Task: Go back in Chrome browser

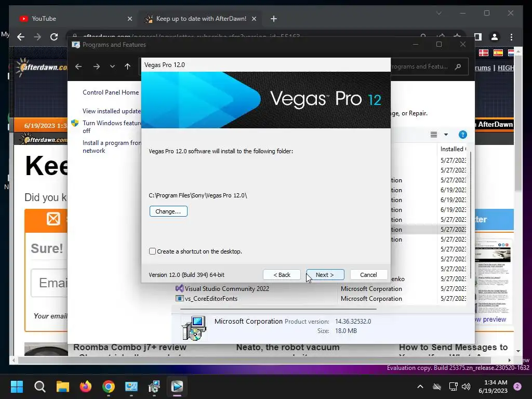Action: [x=21, y=37]
